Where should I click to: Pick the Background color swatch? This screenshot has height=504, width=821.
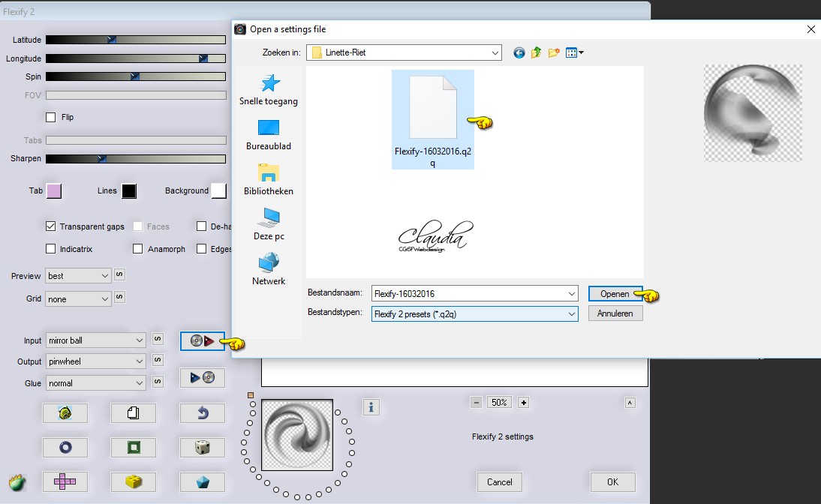coord(219,191)
